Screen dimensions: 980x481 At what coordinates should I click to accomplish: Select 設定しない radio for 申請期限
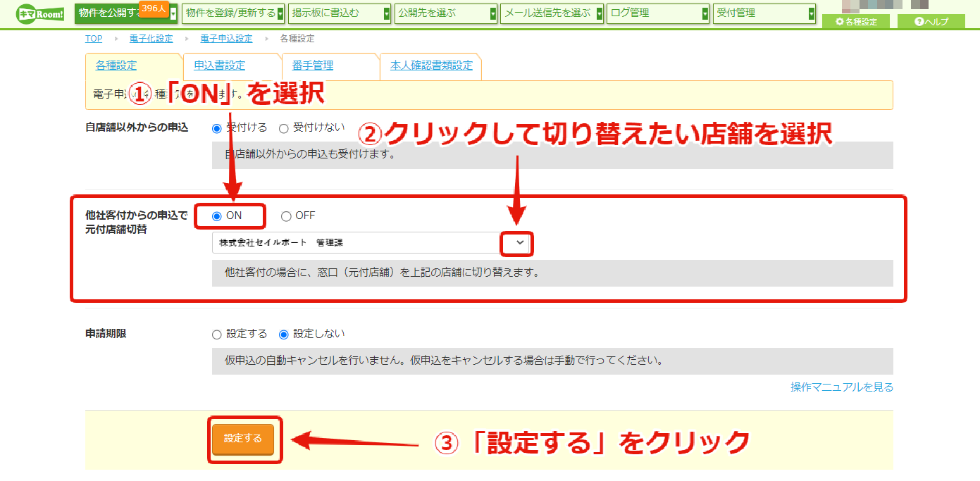[284, 335]
